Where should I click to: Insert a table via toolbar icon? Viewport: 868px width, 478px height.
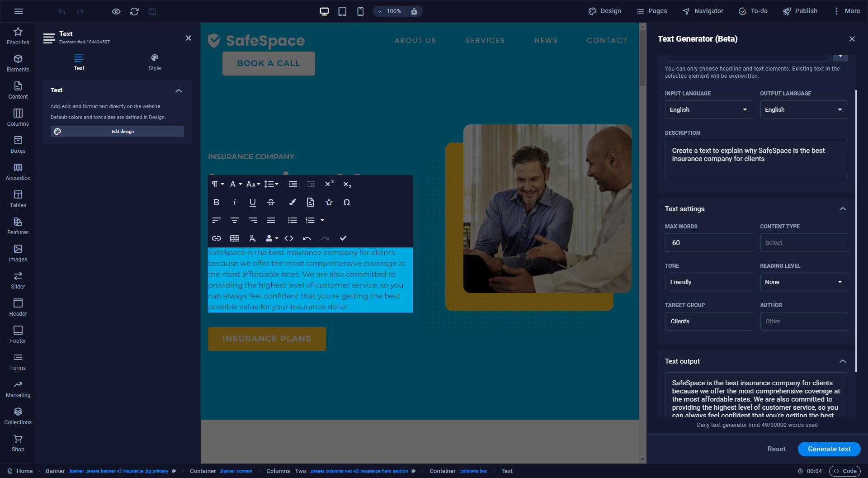pos(235,238)
